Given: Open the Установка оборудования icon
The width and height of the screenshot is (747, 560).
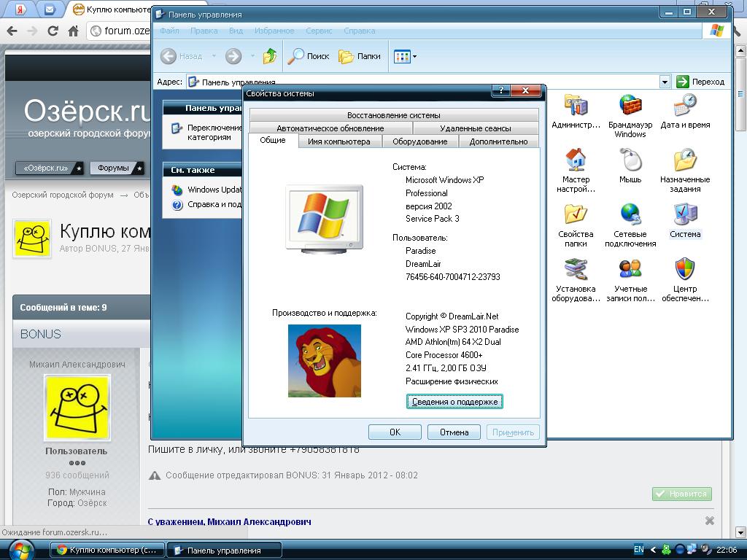Looking at the screenshot, I should [x=576, y=279].
